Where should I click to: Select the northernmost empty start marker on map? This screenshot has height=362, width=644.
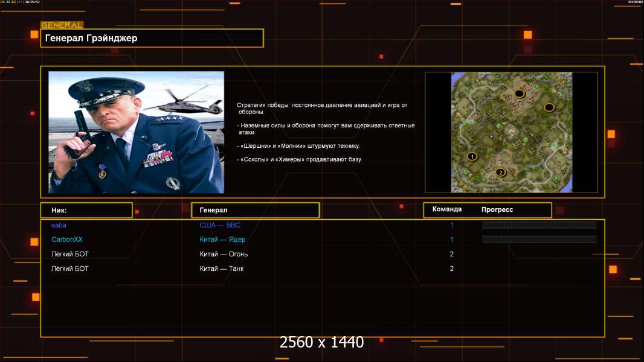[x=519, y=94]
